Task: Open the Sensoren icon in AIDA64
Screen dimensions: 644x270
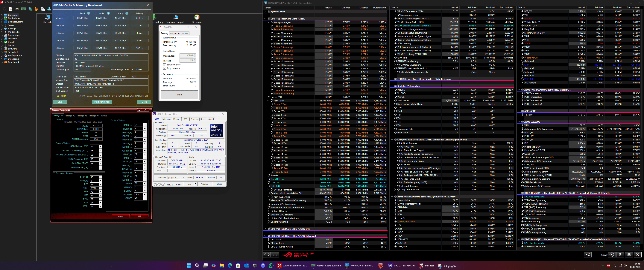Action: pos(197,18)
